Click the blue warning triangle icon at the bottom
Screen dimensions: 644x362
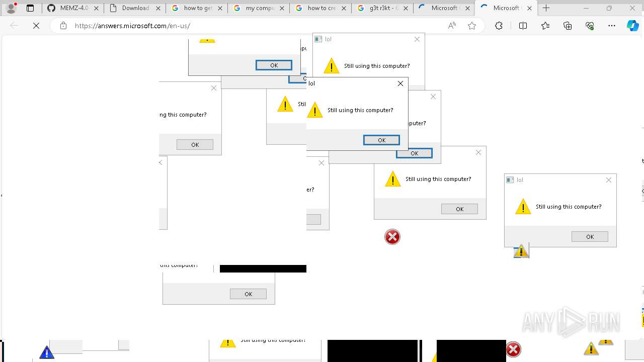[x=47, y=352]
